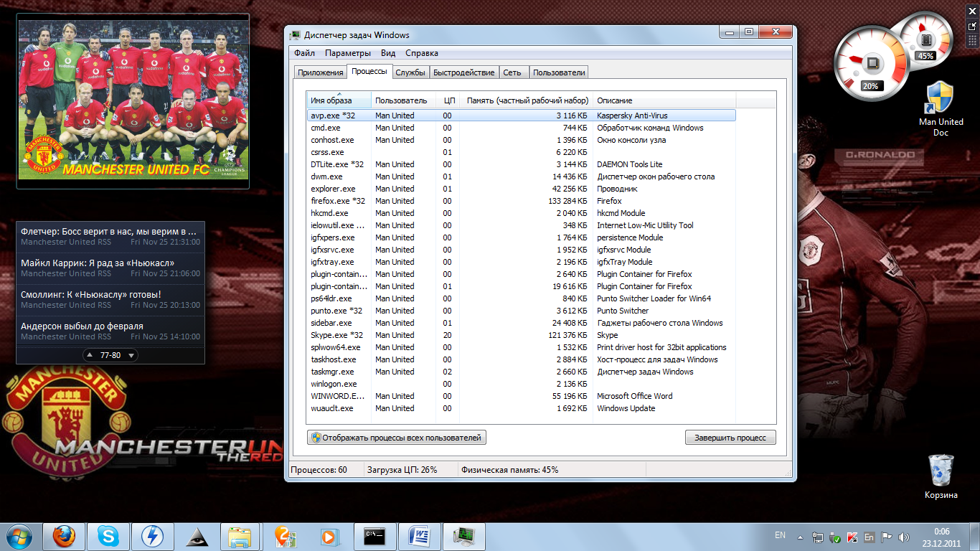980x551 pixels.
Task: Open the Файл menu
Action: point(304,53)
